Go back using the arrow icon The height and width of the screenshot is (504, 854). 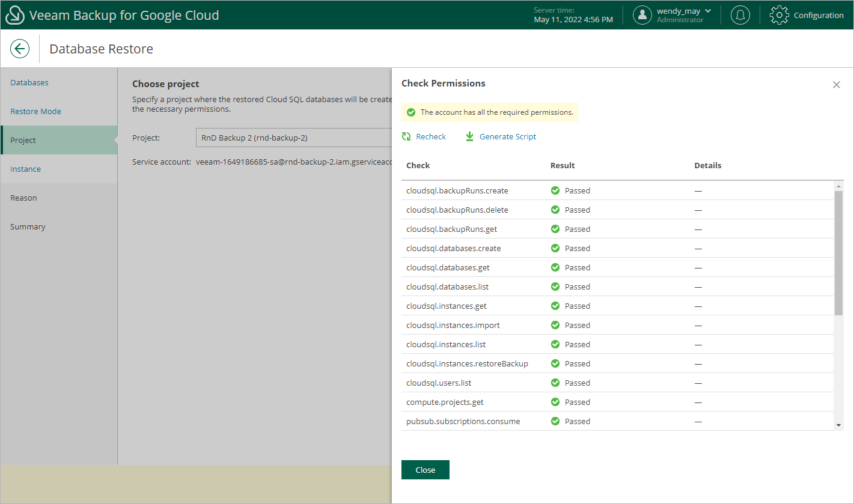pos(20,49)
